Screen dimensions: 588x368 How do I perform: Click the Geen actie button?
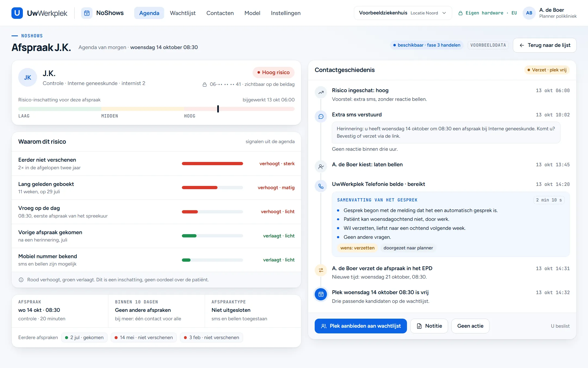[x=470, y=326]
